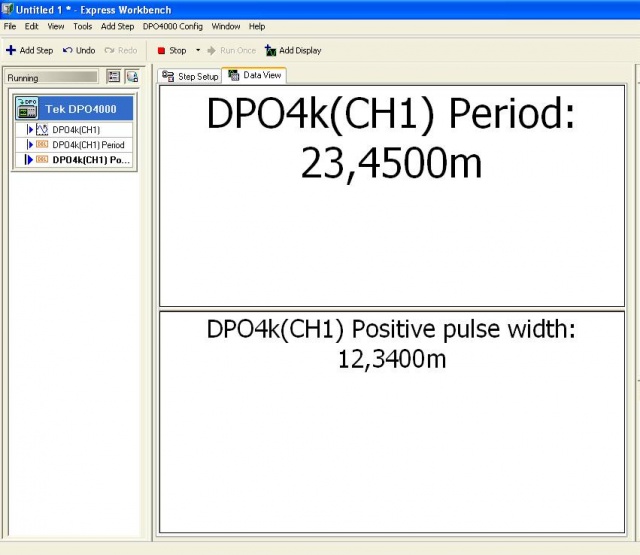Screen dimensions: 640x555
Task: Click the Add Step toolbar button
Action: pyautogui.click(x=29, y=51)
